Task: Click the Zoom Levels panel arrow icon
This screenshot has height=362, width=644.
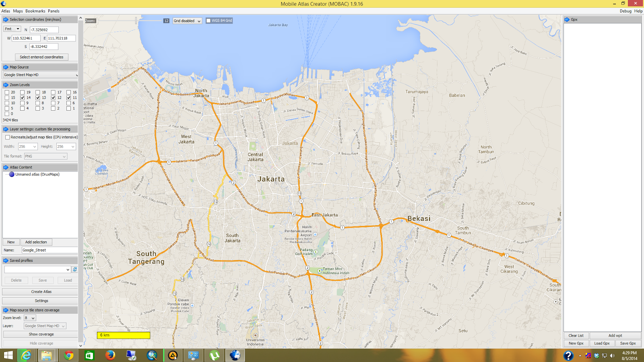Action: [5, 84]
